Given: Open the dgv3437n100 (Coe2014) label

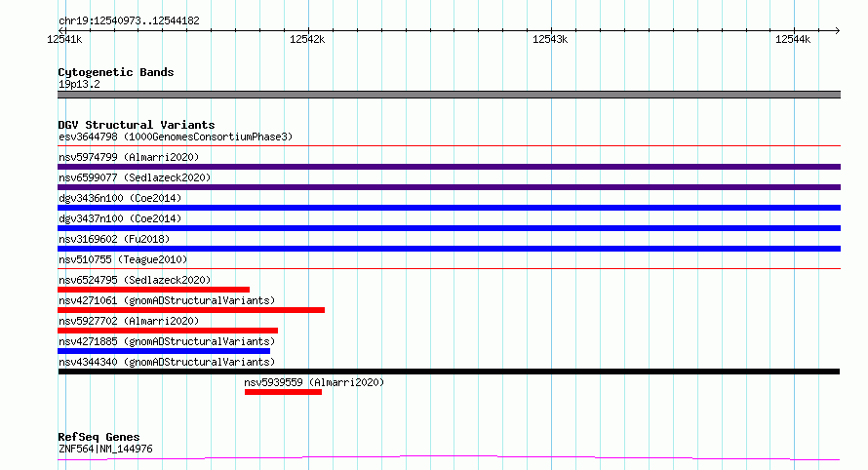Looking at the screenshot, I should click(x=120, y=218).
